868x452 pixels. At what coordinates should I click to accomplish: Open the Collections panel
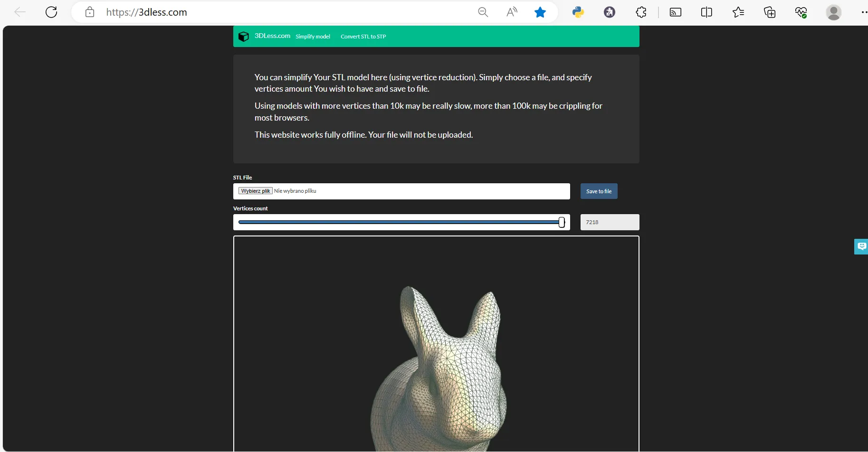(770, 12)
